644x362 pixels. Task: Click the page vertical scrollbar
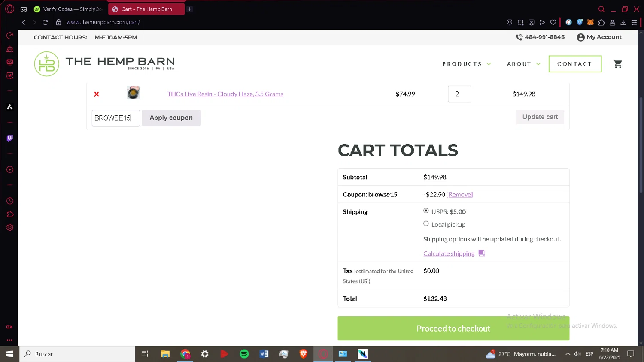[641, 145]
